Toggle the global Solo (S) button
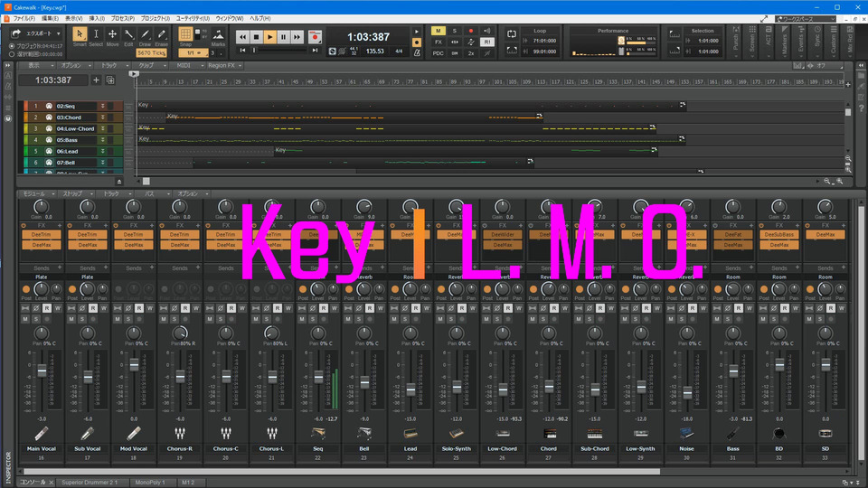 tap(455, 31)
